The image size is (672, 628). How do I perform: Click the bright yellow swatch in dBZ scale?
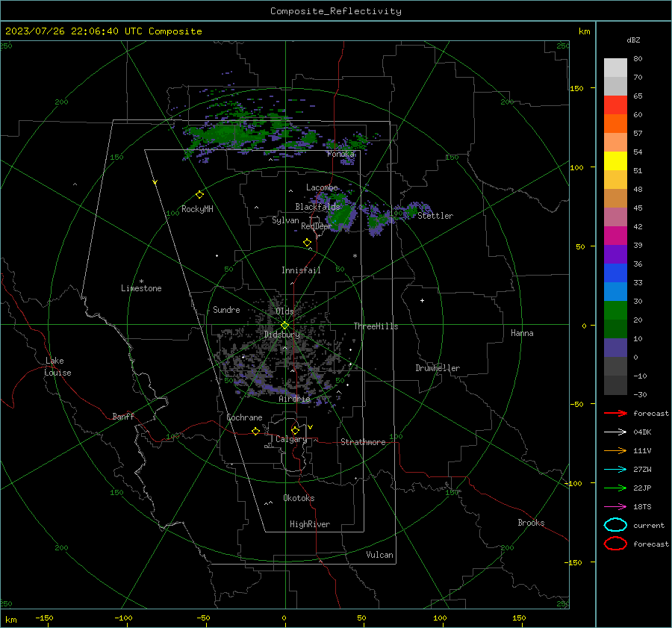pos(615,161)
